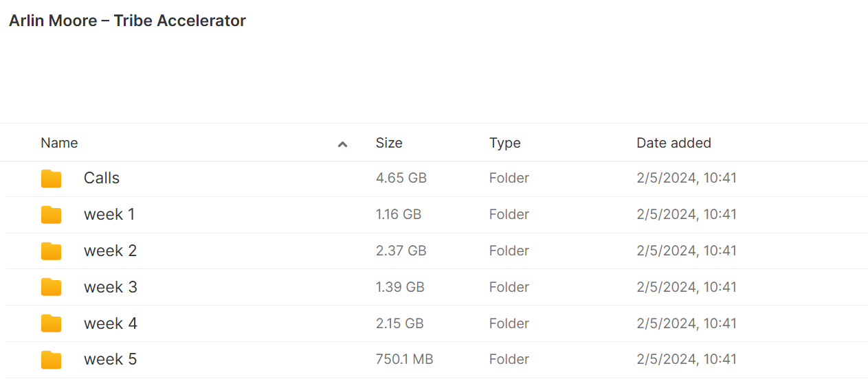
Task: Click the week 1 folder icon
Action: click(x=51, y=215)
